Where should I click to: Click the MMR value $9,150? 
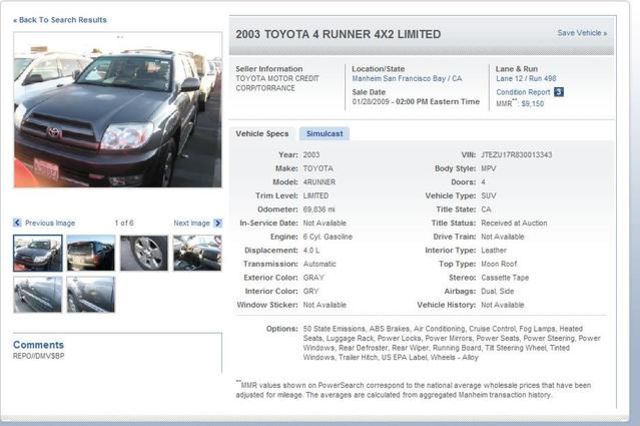(x=533, y=104)
